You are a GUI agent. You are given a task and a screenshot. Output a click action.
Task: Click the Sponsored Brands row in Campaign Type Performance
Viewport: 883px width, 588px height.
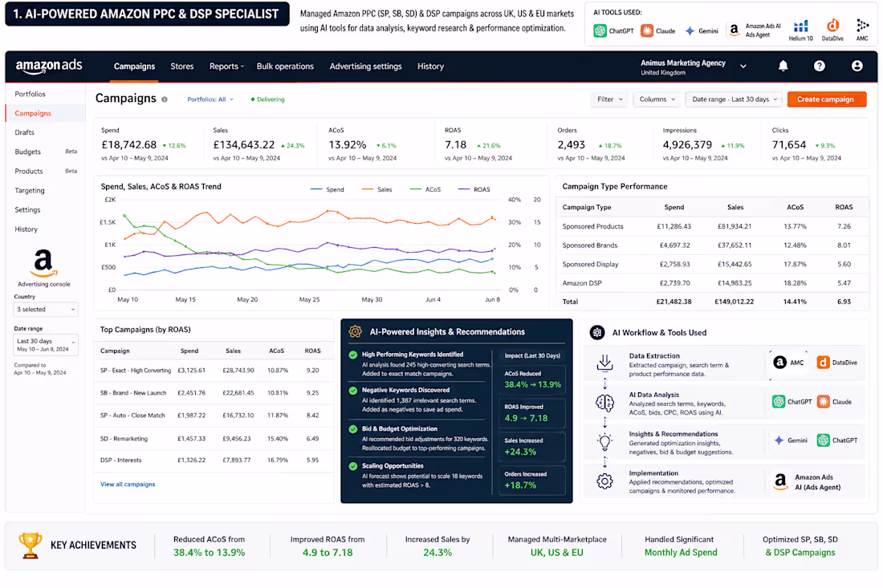tap(712, 245)
